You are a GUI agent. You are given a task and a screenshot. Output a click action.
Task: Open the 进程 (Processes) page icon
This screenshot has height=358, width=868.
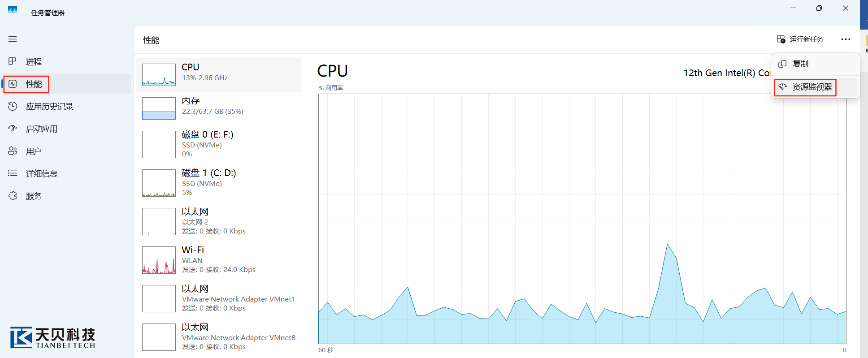click(x=13, y=61)
